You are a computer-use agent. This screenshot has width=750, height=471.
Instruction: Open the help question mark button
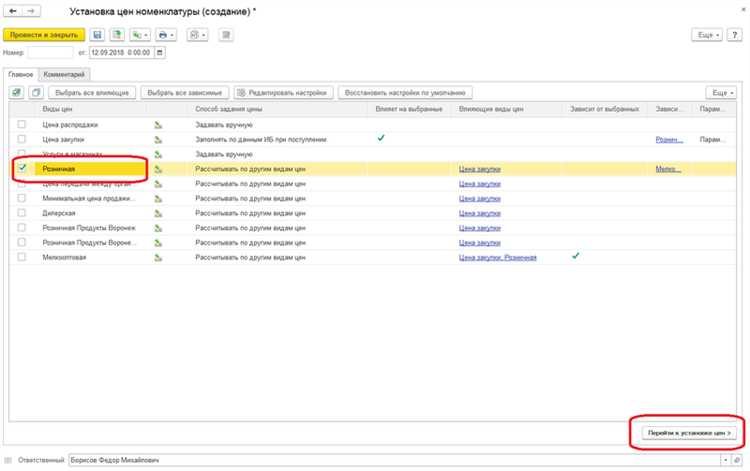[734, 35]
